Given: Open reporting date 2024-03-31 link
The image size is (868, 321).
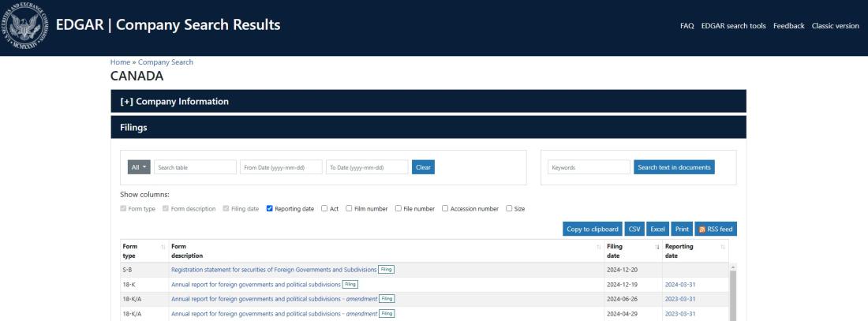Looking at the screenshot, I should point(679,285).
